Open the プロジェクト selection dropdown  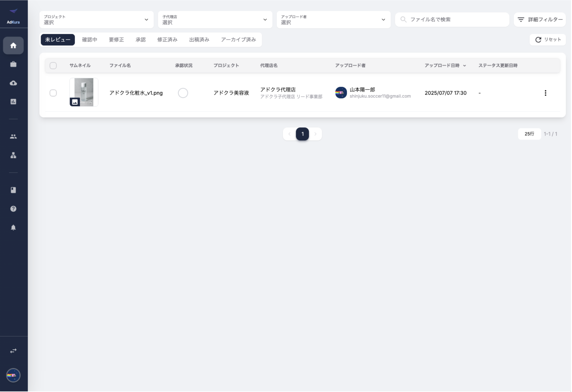[96, 20]
